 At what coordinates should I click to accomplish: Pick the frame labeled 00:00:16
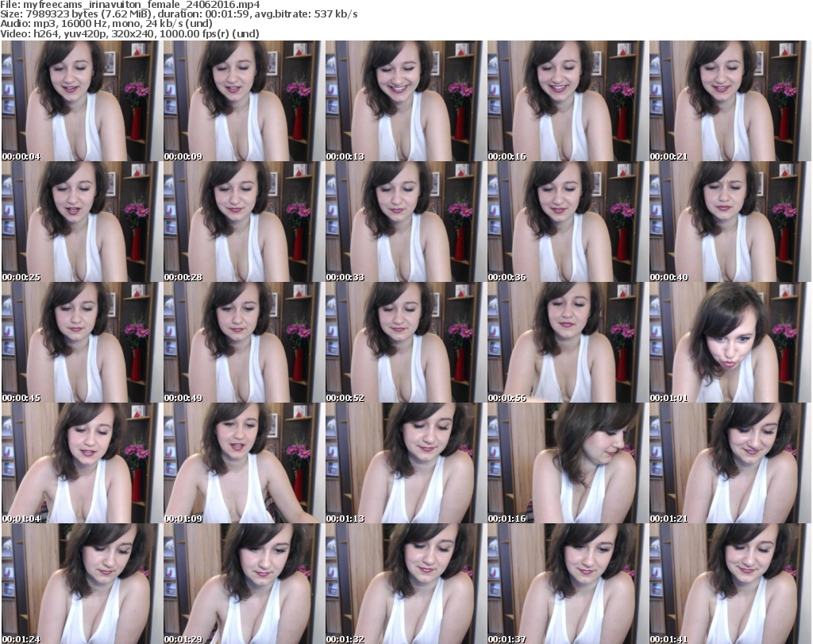tap(568, 101)
